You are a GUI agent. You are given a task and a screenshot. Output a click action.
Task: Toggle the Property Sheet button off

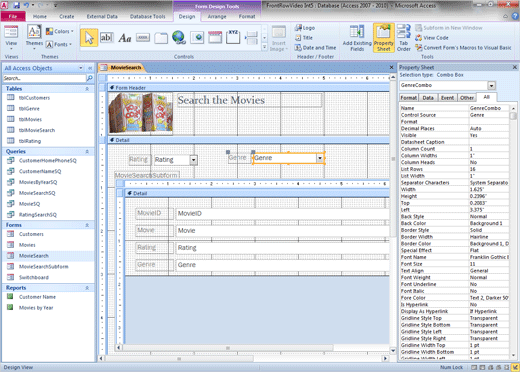coord(384,38)
